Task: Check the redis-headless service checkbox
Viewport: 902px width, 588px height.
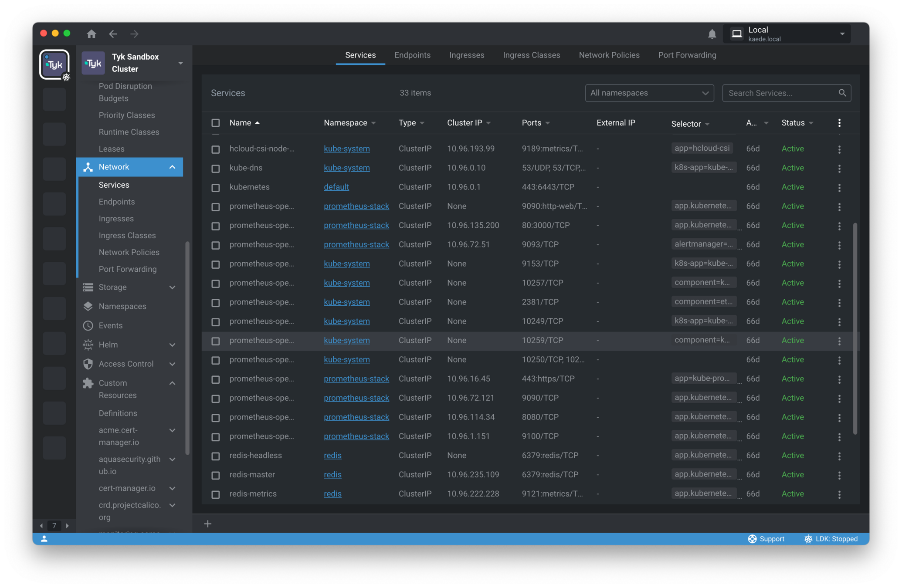Action: coord(215,456)
